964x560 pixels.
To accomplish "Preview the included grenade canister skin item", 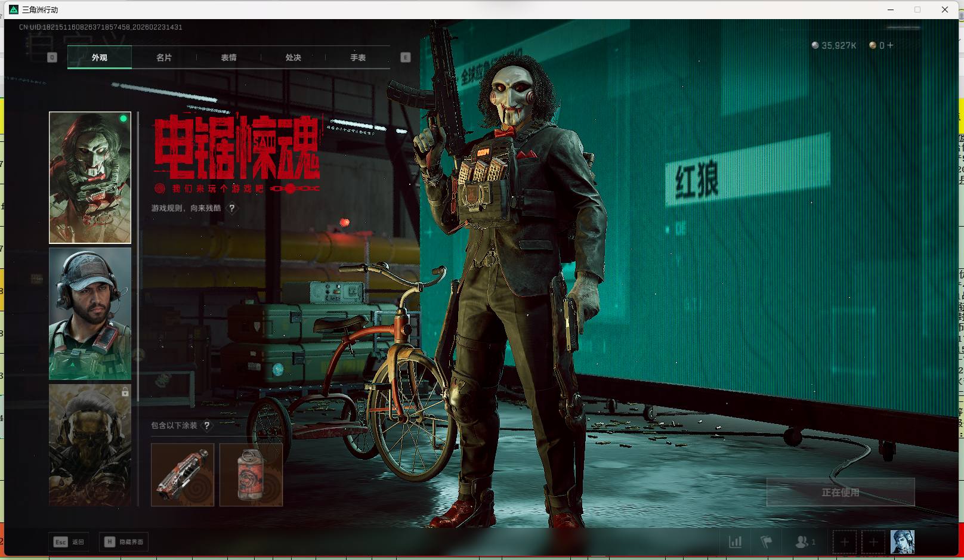I will pos(251,475).
